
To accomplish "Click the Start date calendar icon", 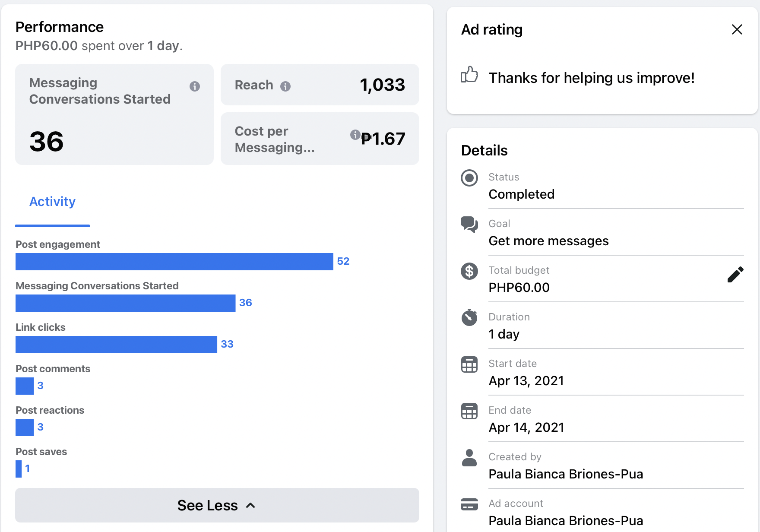I will (x=469, y=364).
